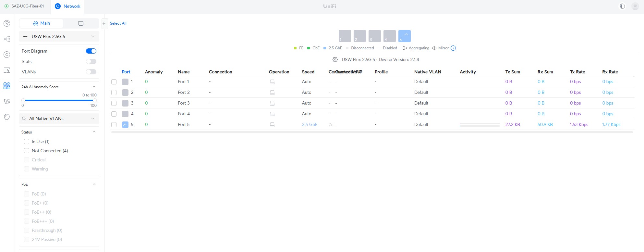Switch to the device view monitor tab
Image resolution: width=644 pixels, height=252 pixels.
coord(81,23)
